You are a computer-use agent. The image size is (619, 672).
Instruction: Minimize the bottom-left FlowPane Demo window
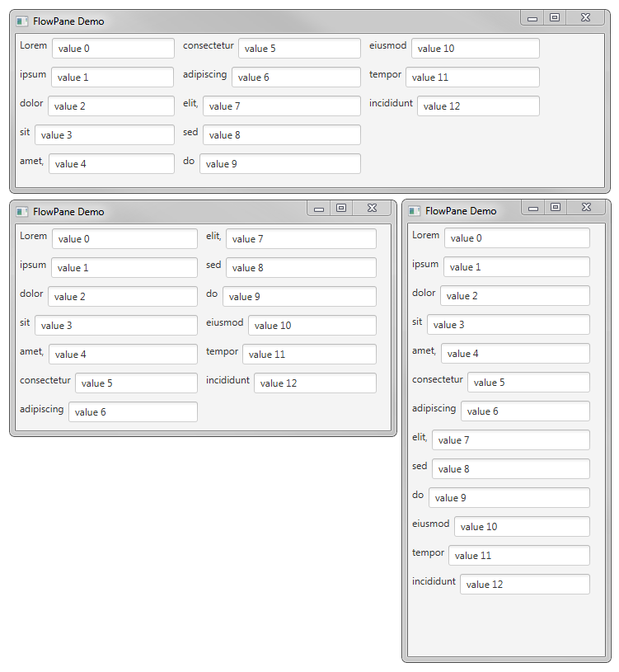point(319,209)
